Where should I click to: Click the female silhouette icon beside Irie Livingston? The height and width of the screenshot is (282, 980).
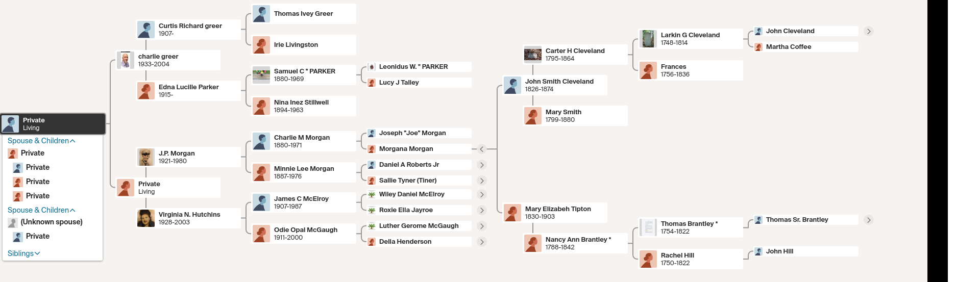(x=261, y=45)
